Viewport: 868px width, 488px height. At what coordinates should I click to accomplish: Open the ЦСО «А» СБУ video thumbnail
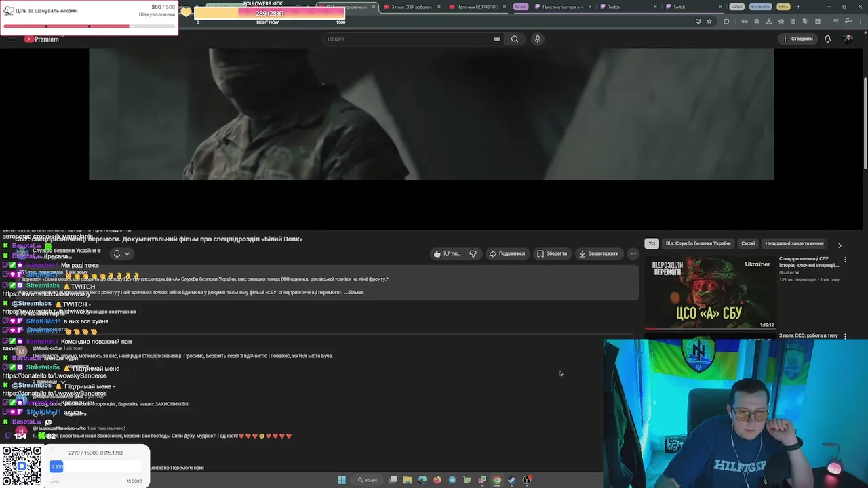click(x=710, y=292)
